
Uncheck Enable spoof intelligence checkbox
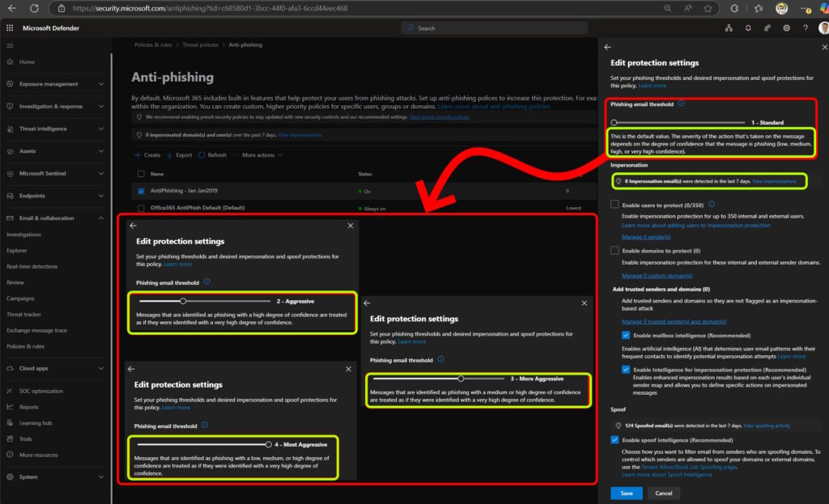[x=615, y=439]
